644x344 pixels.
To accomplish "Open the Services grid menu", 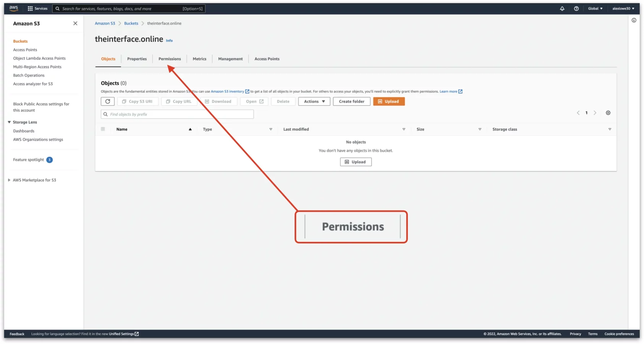I will click(37, 8).
